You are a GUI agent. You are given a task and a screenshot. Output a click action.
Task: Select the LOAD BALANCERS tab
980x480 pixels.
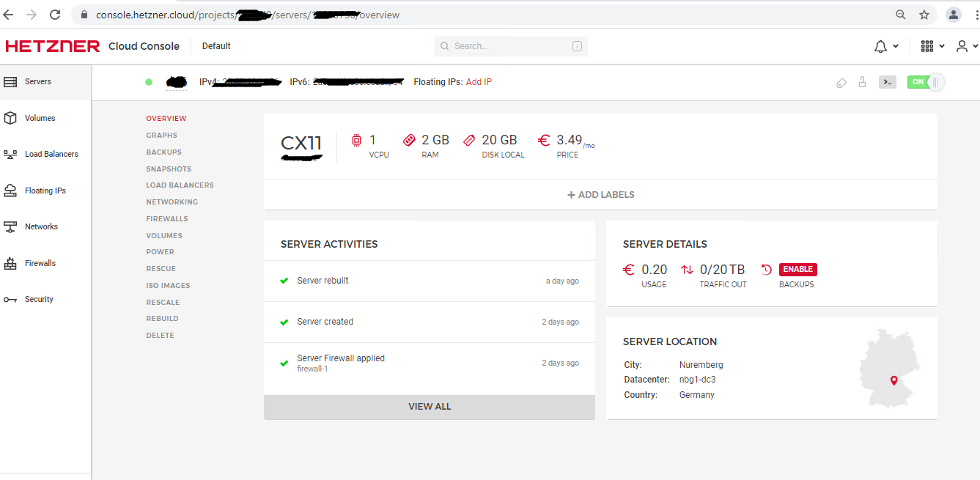coord(180,185)
